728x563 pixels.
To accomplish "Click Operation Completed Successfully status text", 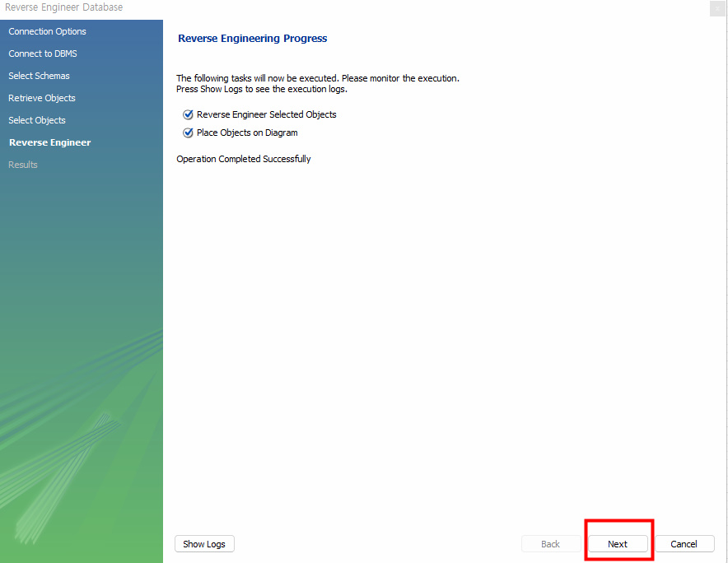I will point(244,159).
